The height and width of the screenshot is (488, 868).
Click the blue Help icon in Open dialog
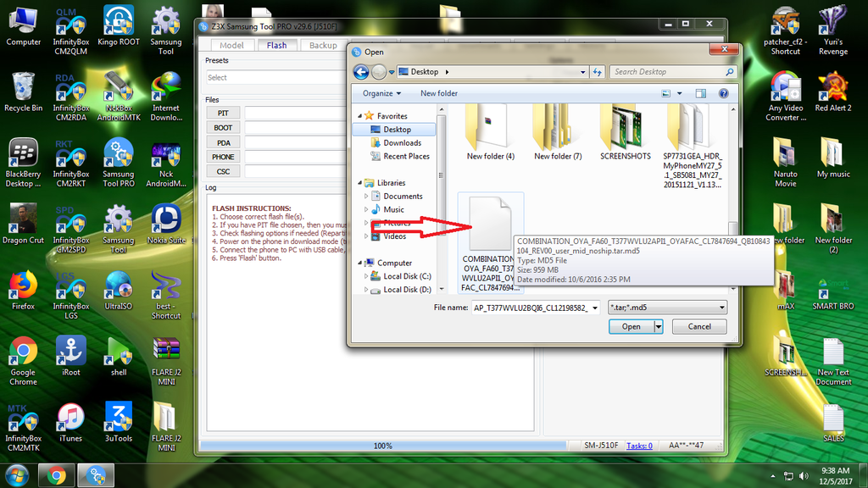coord(724,93)
